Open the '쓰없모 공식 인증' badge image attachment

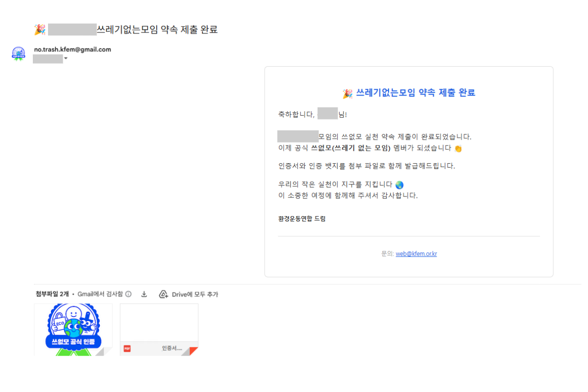pyautogui.click(x=73, y=329)
